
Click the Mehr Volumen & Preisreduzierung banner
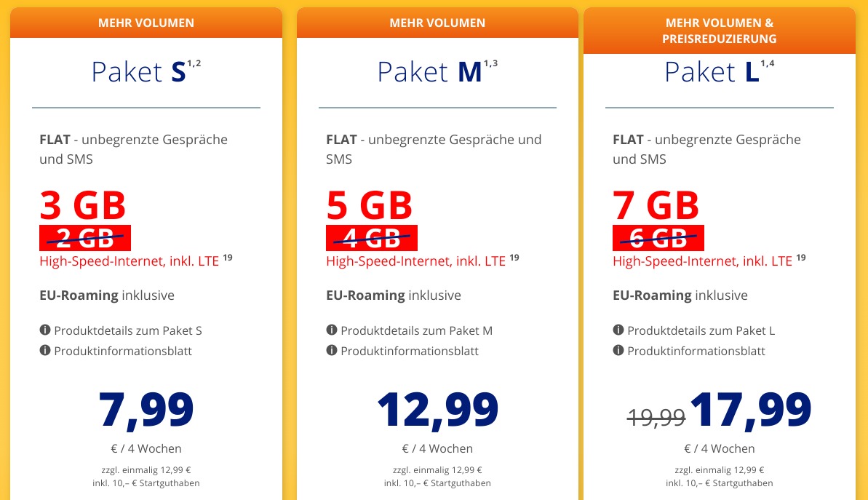719,31
